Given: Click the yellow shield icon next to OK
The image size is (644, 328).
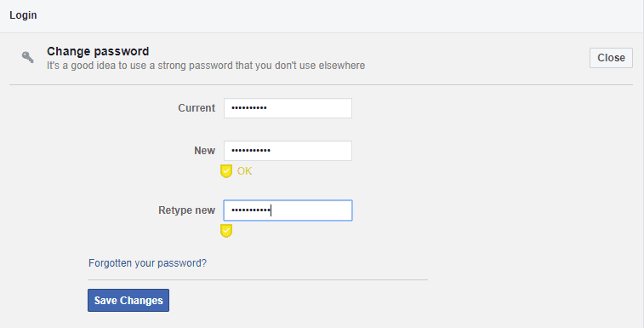Looking at the screenshot, I should (x=226, y=170).
